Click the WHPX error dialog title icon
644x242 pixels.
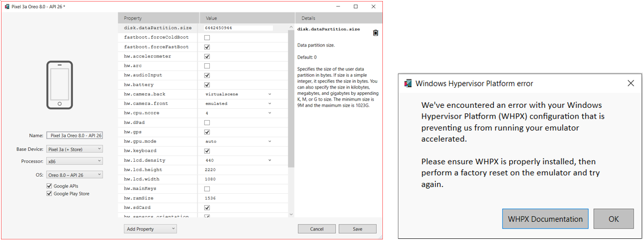(x=408, y=83)
